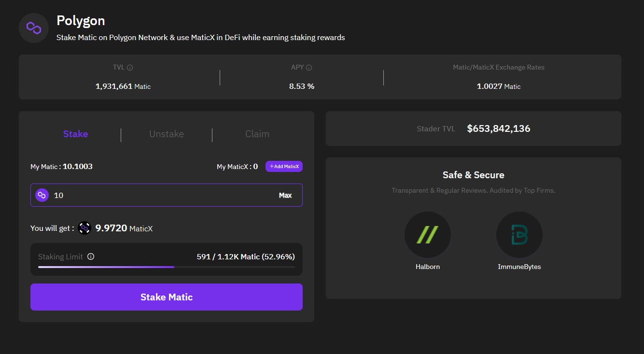Click the Polygon logo icon in header
The height and width of the screenshot is (354, 644).
point(34,28)
